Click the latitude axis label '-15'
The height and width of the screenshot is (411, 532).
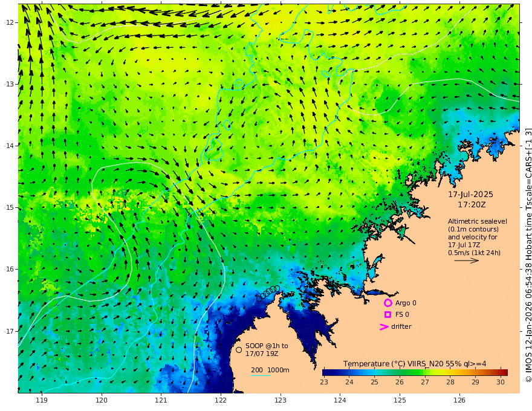pyautogui.click(x=9, y=207)
